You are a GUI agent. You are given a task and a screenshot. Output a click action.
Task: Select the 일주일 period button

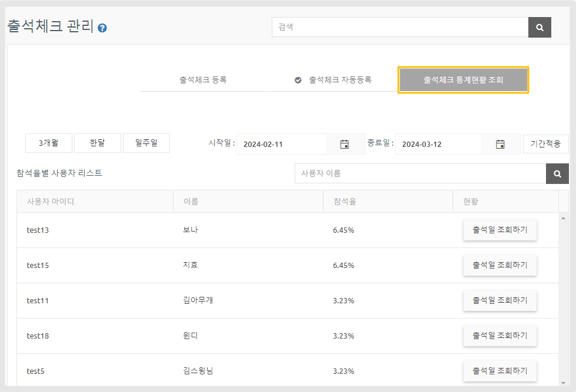[x=146, y=143]
